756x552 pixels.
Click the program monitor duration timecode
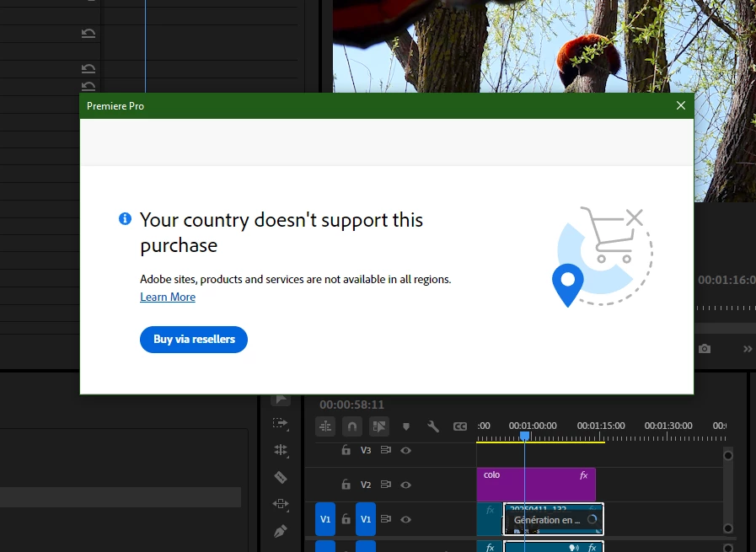coord(727,280)
